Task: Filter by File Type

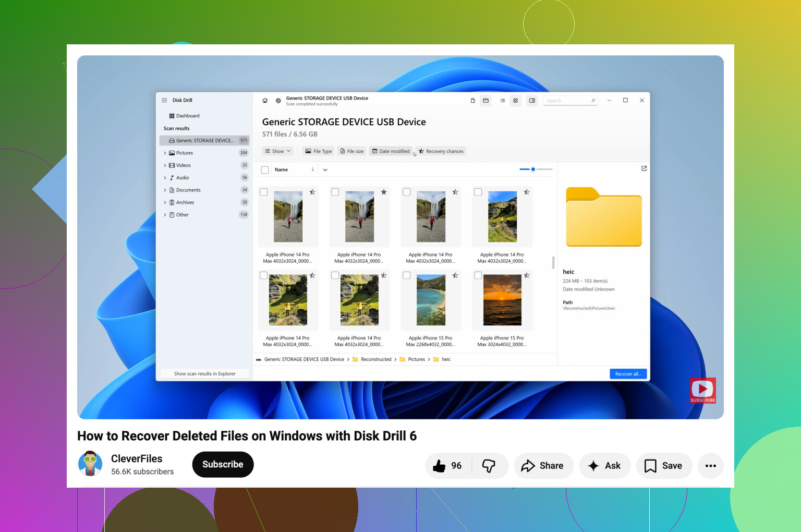Action: pyautogui.click(x=319, y=151)
